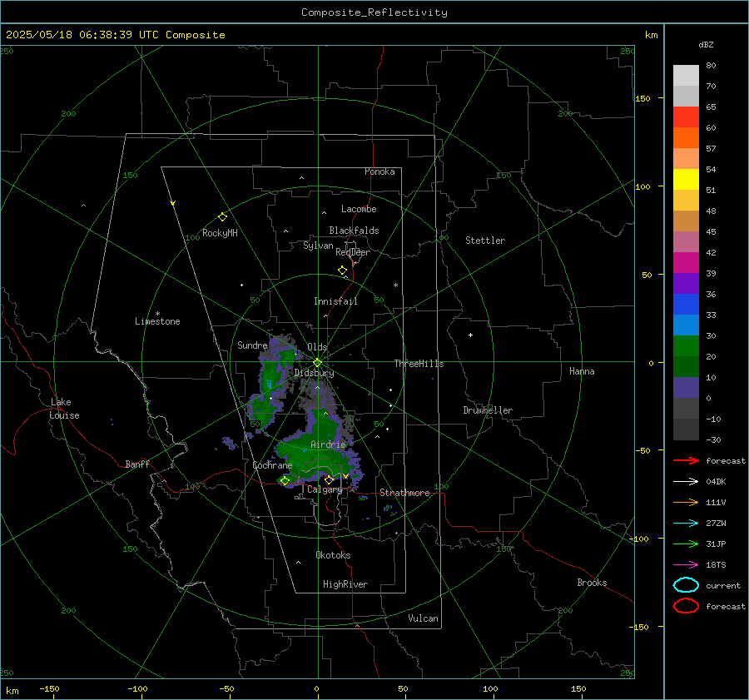Click the Sylvan label
This screenshot has width=749, height=700.
click(318, 246)
